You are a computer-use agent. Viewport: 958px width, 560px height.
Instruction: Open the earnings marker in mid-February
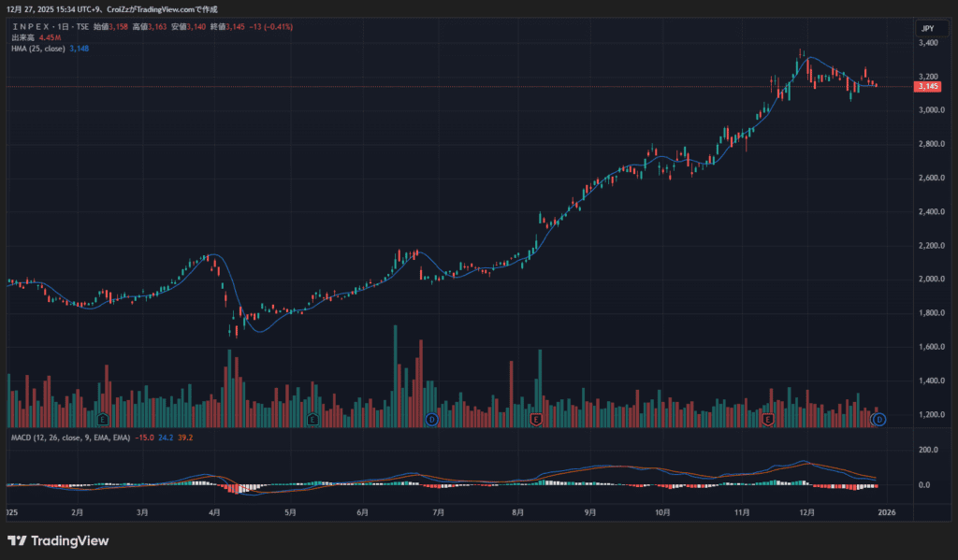pyautogui.click(x=102, y=420)
